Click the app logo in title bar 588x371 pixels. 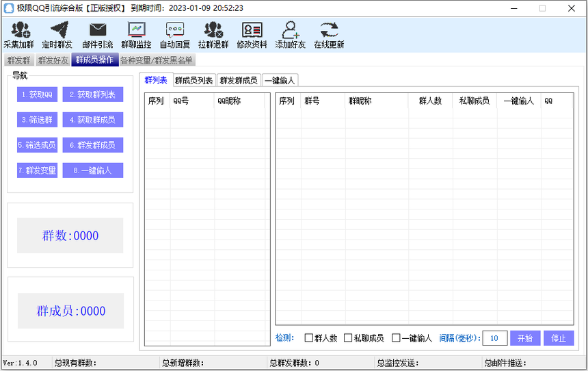(x=9, y=8)
